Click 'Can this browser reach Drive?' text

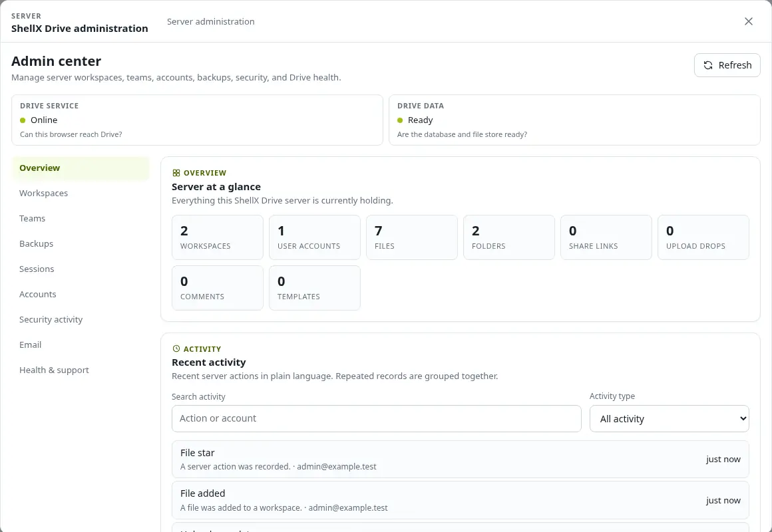tap(71, 134)
